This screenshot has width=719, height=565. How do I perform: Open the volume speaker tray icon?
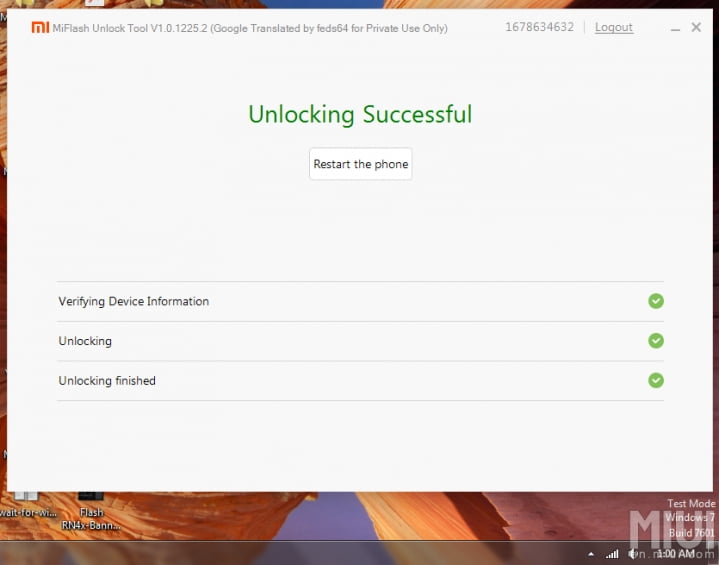coord(633,554)
